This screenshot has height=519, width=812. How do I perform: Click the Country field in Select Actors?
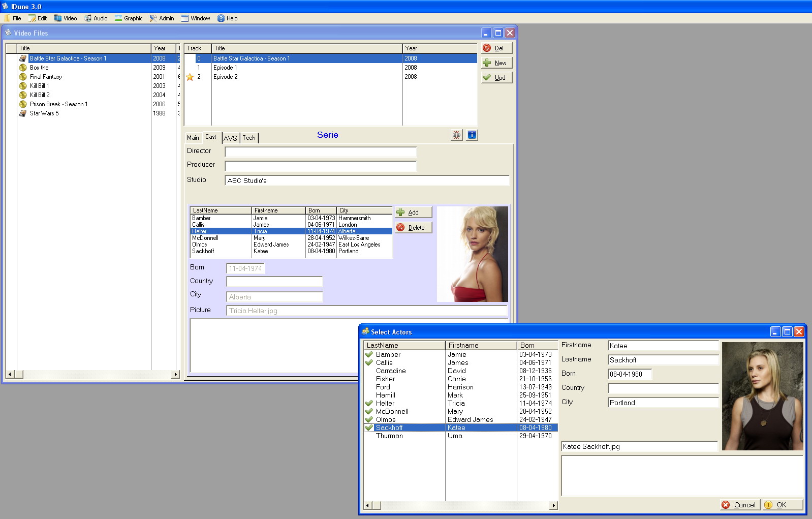coord(663,388)
